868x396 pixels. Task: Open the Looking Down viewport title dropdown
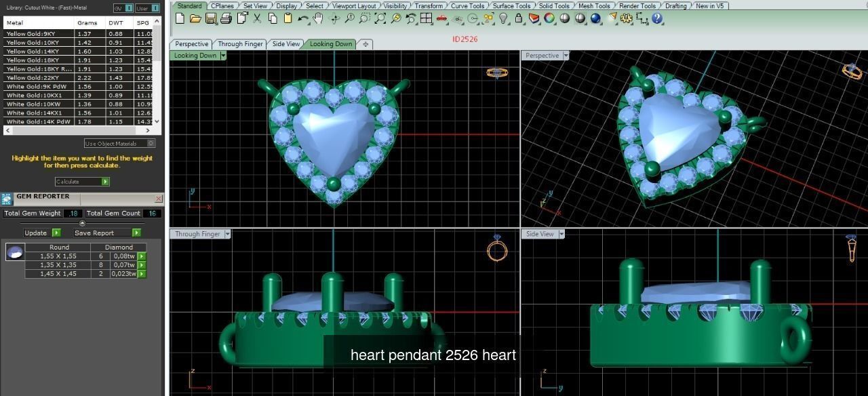223,56
